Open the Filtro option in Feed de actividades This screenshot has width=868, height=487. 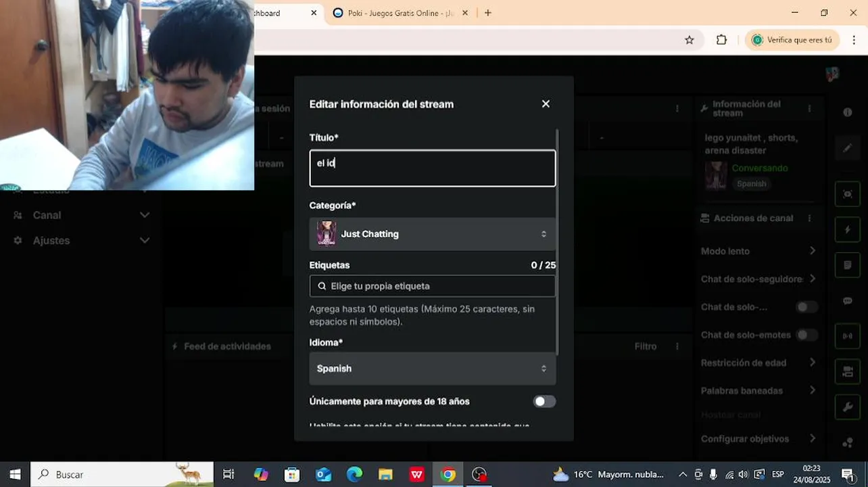coord(645,346)
